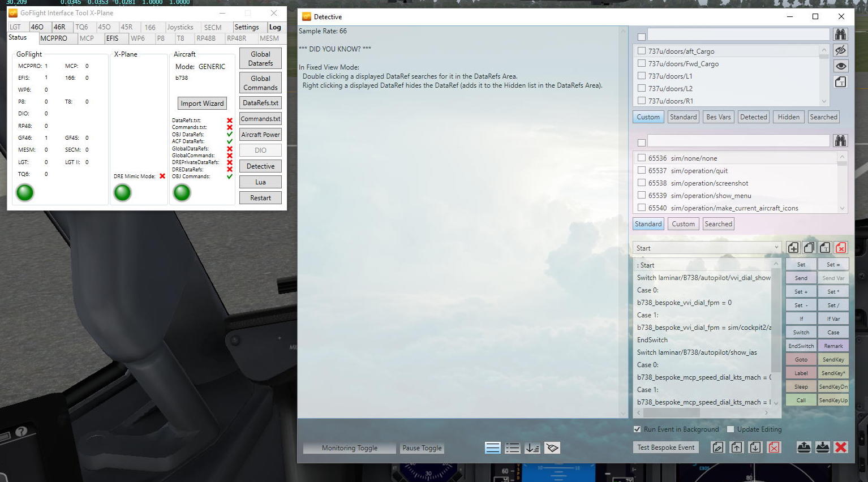Screen dimensions: 868x482
Task: Click the move line up arrow icon
Action: [736, 447]
